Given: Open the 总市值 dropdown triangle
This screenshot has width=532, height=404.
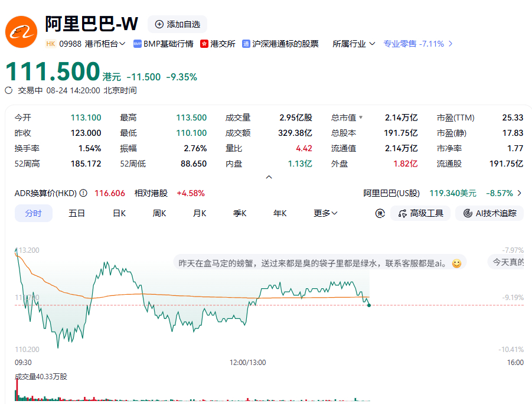Looking at the screenshot, I should (361, 118).
